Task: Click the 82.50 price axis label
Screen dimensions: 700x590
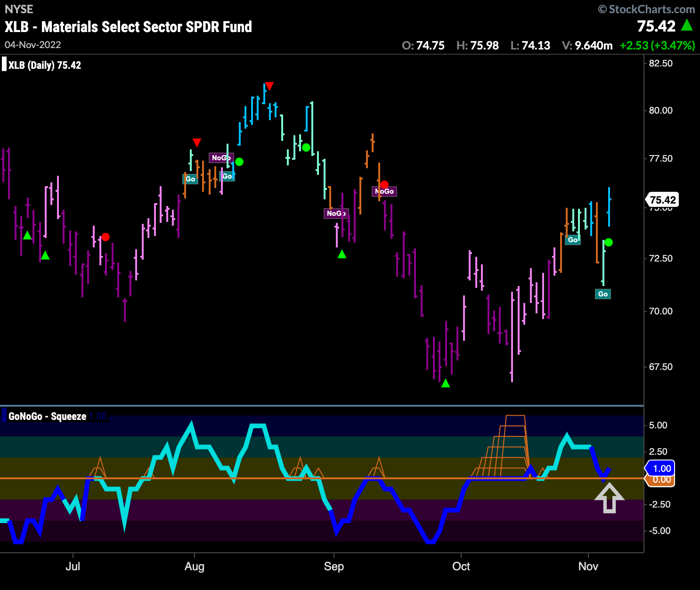Action: point(660,63)
